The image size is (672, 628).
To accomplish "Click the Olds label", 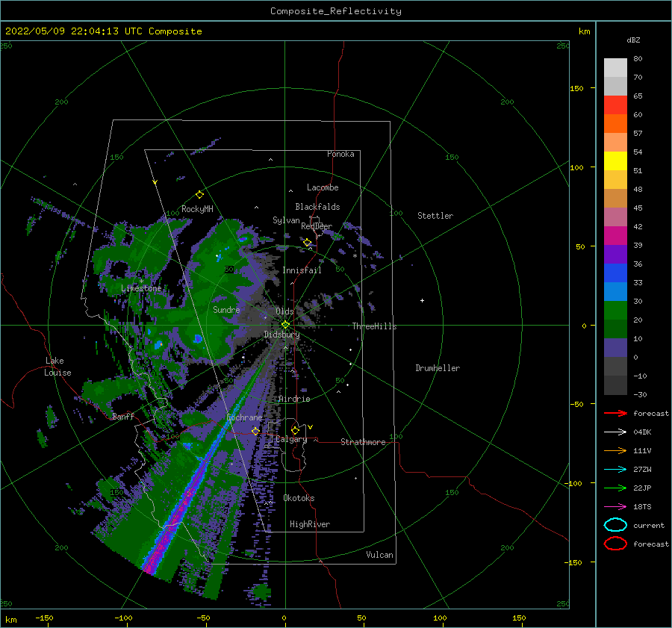I will point(284,311).
